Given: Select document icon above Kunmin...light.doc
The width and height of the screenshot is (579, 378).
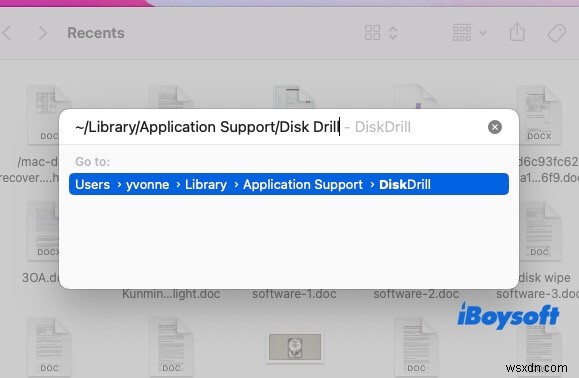Looking at the screenshot, I should tap(171, 97).
